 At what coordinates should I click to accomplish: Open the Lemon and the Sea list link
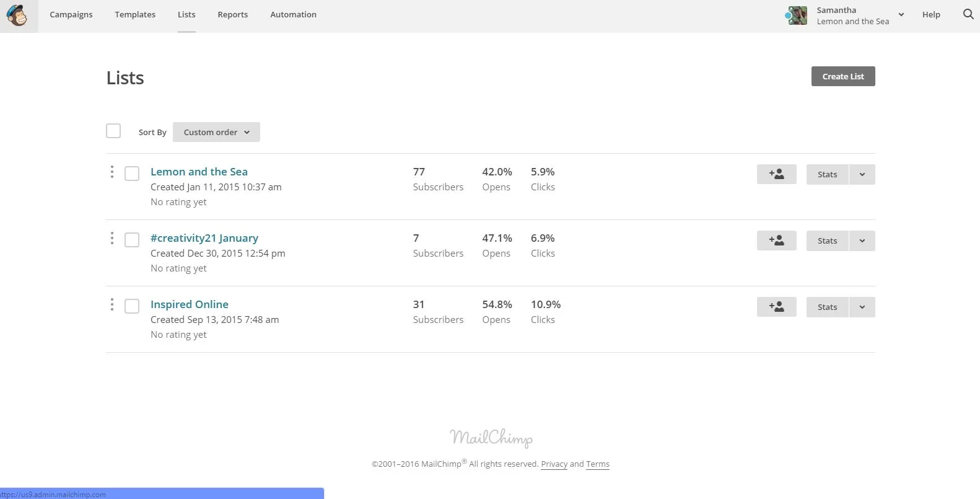tap(199, 172)
